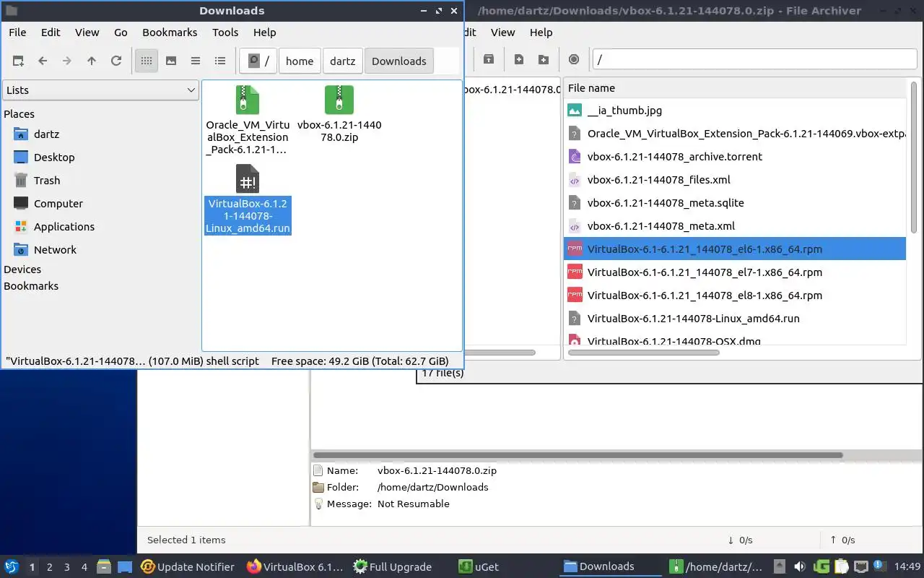Image resolution: width=924 pixels, height=578 pixels.
Task: Select VirtualBox el7 x86_64.rpm entry
Action: pyautogui.click(x=734, y=272)
